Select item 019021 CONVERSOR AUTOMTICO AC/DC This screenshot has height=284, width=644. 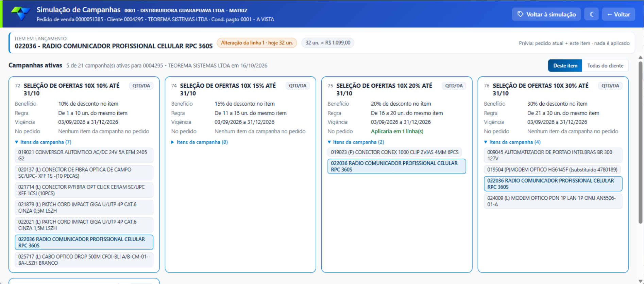tap(84, 155)
